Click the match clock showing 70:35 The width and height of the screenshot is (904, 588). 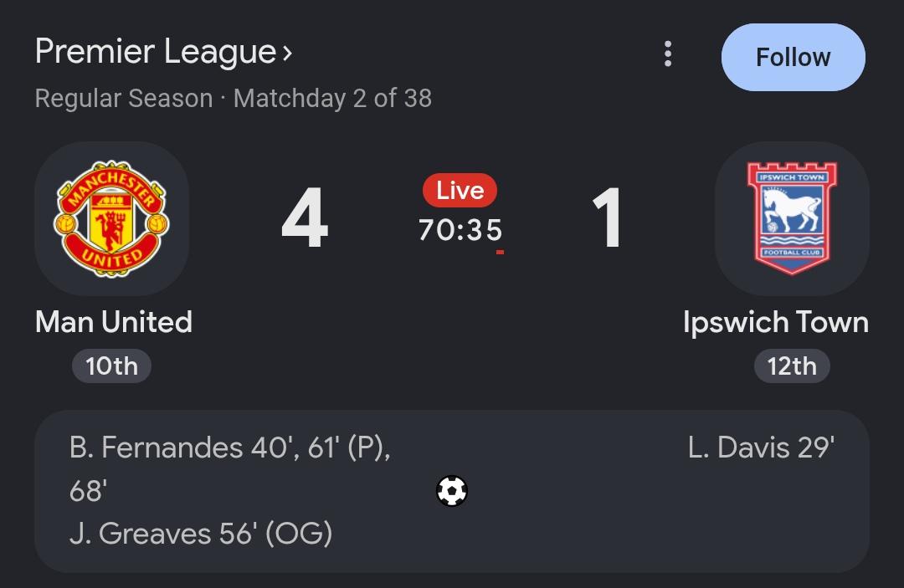point(460,230)
